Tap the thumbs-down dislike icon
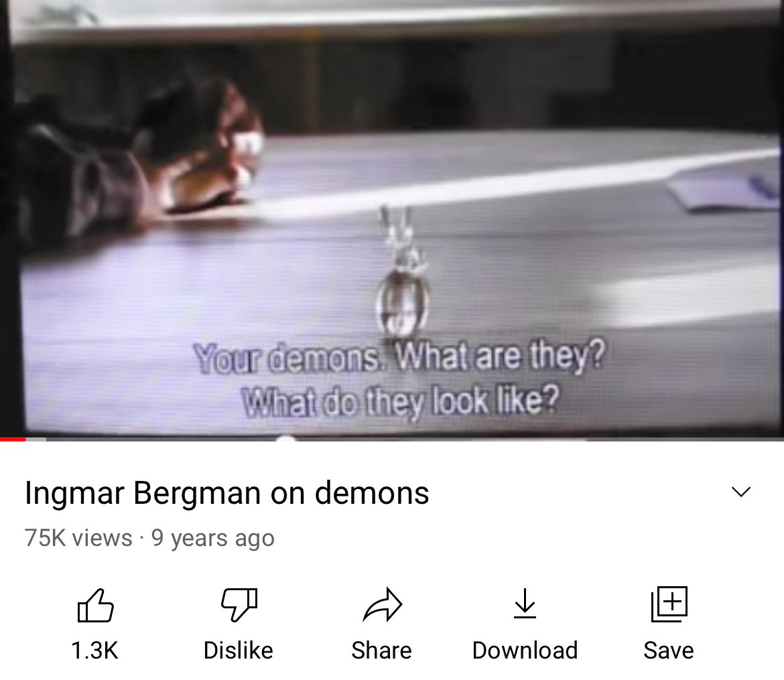The width and height of the screenshot is (784, 680). 239,605
